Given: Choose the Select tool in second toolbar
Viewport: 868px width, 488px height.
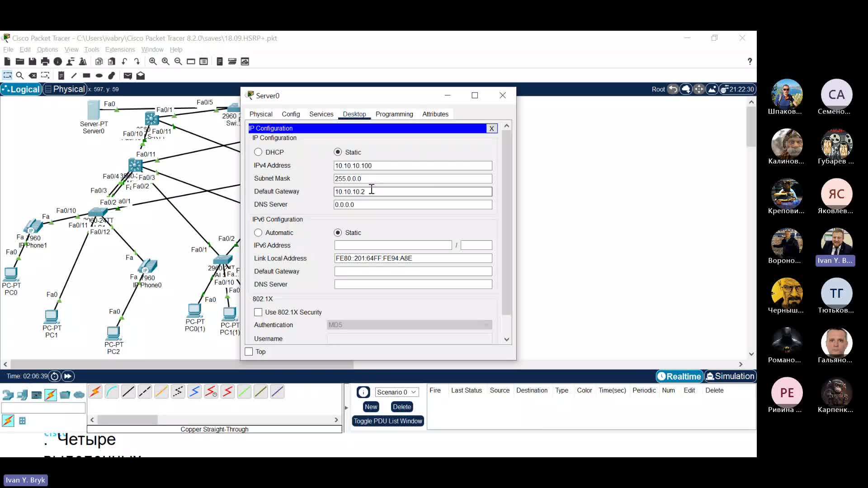Looking at the screenshot, I should (x=8, y=75).
